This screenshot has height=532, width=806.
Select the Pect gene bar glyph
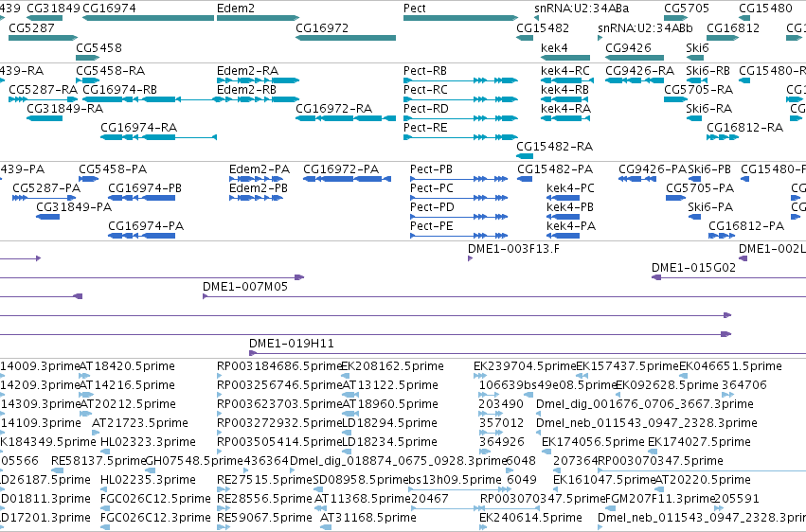click(x=460, y=18)
